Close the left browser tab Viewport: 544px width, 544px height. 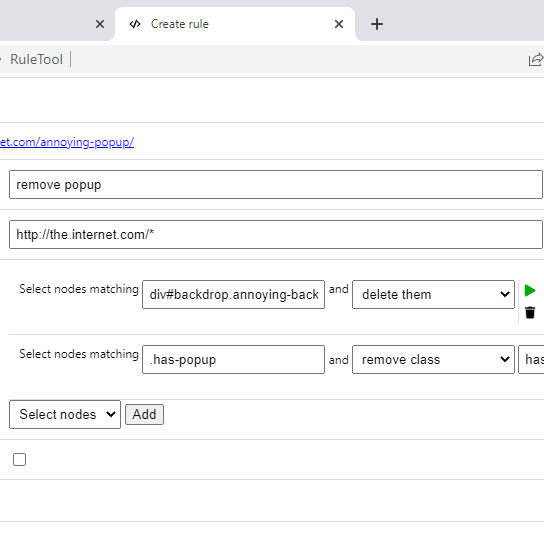[100, 24]
